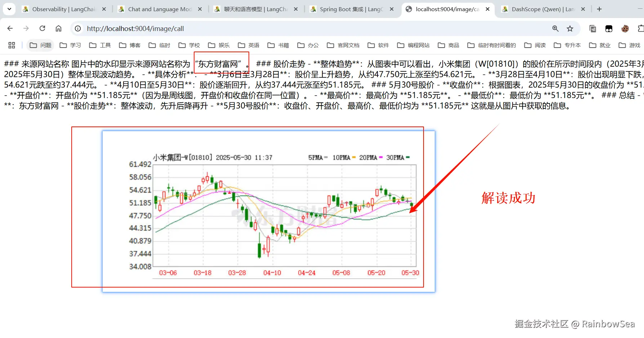View site information icon in address bar
Screen dimensions: 644x338
[78, 28]
